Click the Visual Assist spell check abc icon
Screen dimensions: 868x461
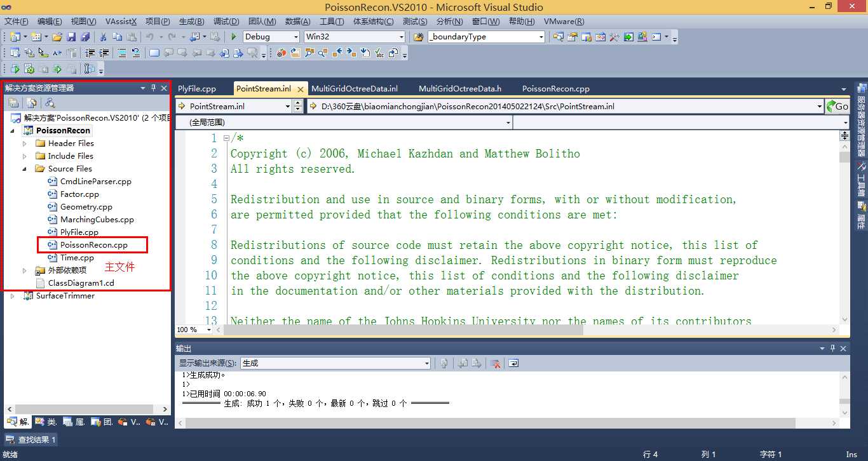379,53
